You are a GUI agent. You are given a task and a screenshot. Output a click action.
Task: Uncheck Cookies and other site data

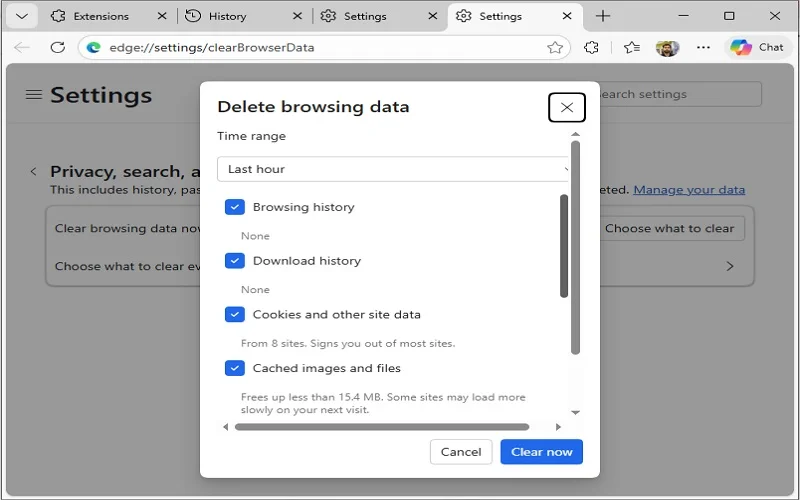tap(235, 314)
